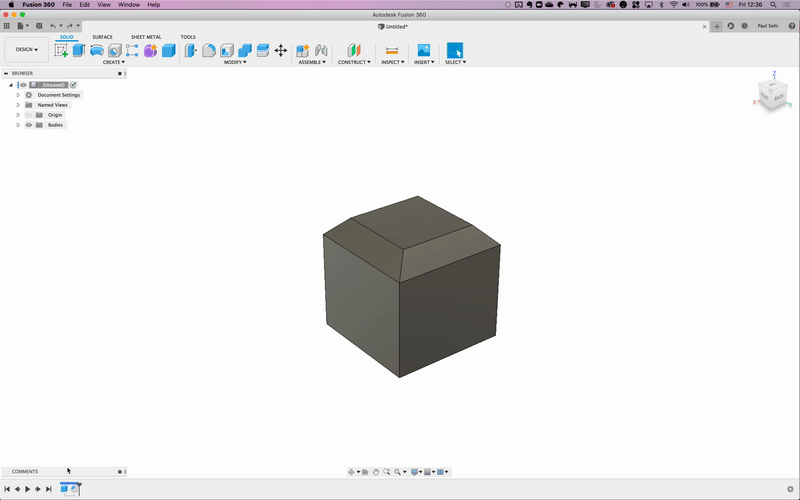The image size is (800, 500).
Task: Select the Offset Plane construct icon
Action: point(354,50)
